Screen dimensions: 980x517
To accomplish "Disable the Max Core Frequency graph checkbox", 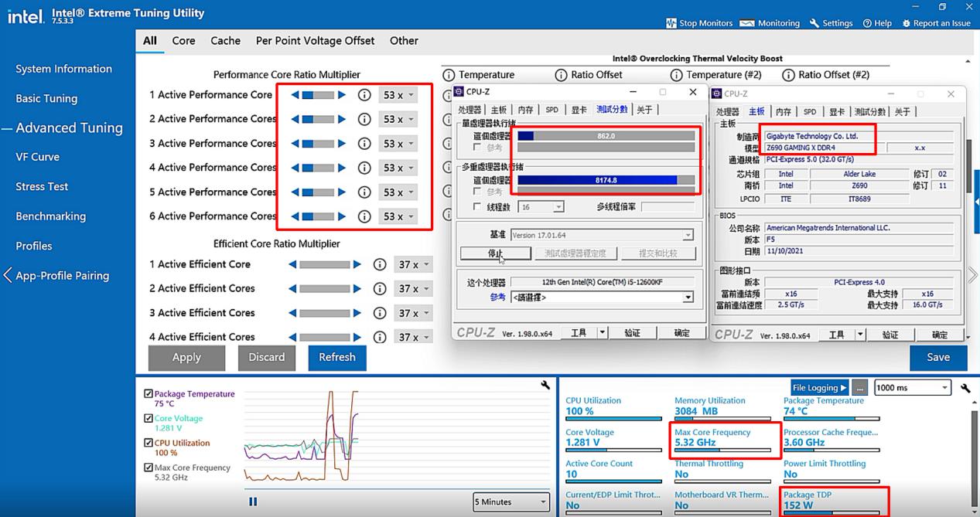I will coord(149,468).
